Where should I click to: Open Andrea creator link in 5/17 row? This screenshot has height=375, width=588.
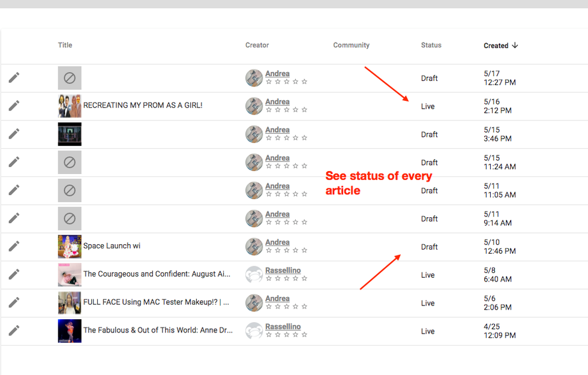pos(277,74)
